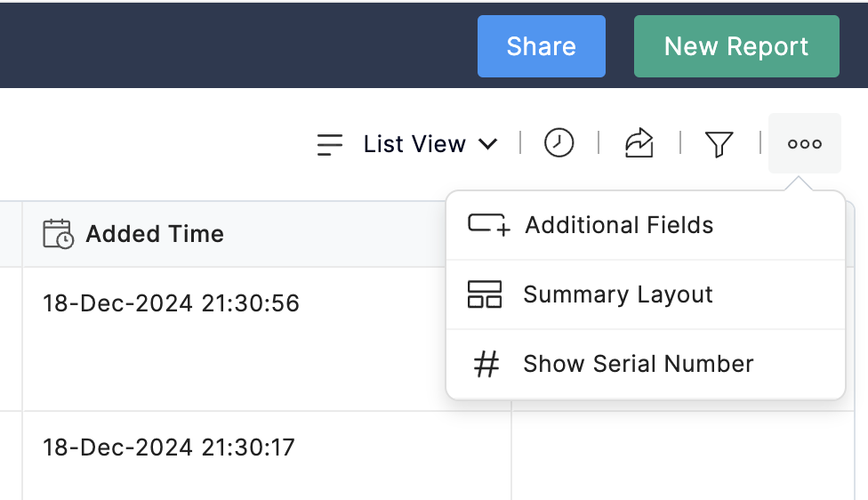The height and width of the screenshot is (500, 868).
Task: Enable Show Serial Number option
Action: (x=646, y=364)
